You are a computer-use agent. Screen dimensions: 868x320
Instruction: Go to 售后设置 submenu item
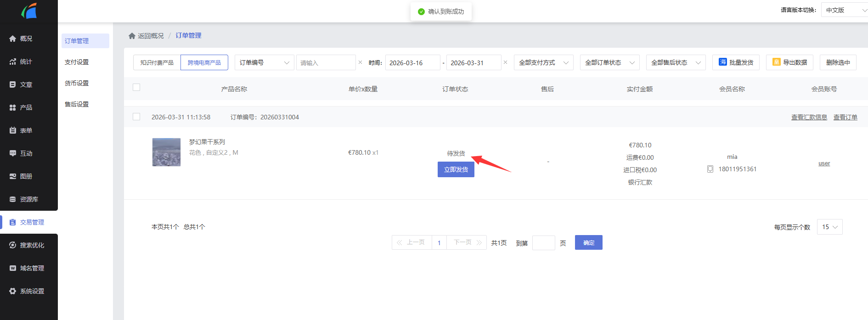tap(77, 104)
